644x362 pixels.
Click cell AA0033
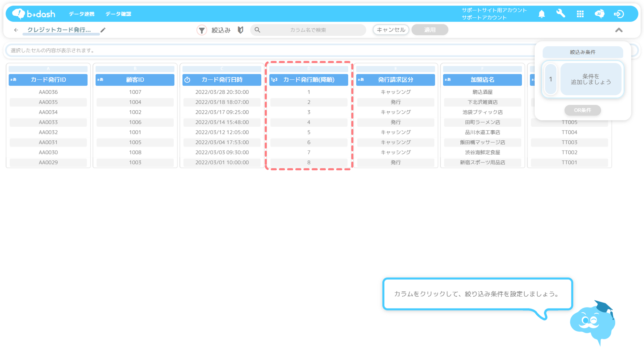click(48, 122)
